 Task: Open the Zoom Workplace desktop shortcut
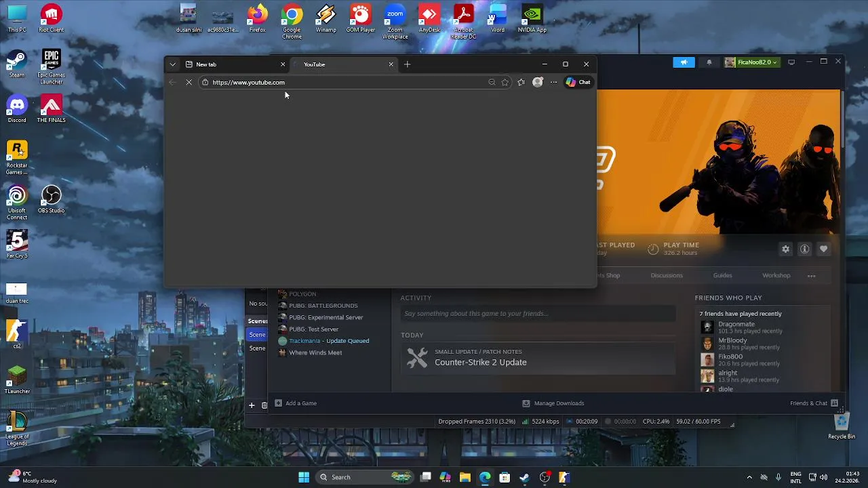(x=395, y=22)
